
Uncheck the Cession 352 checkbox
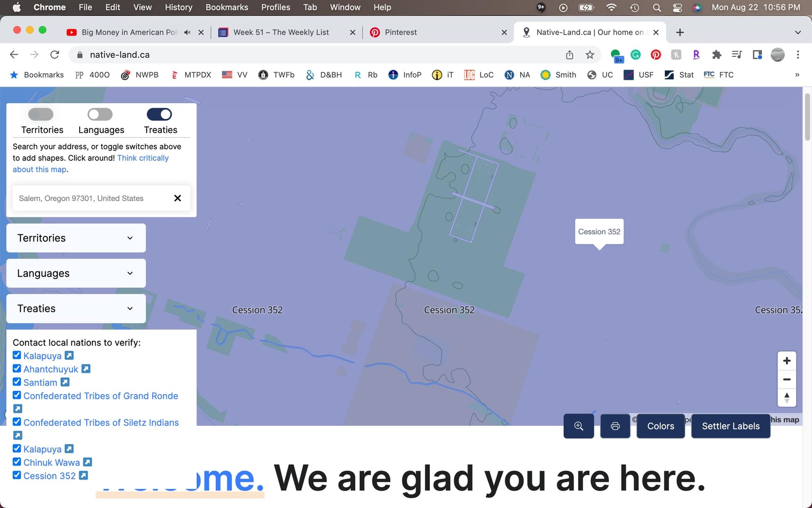[x=17, y=475]
